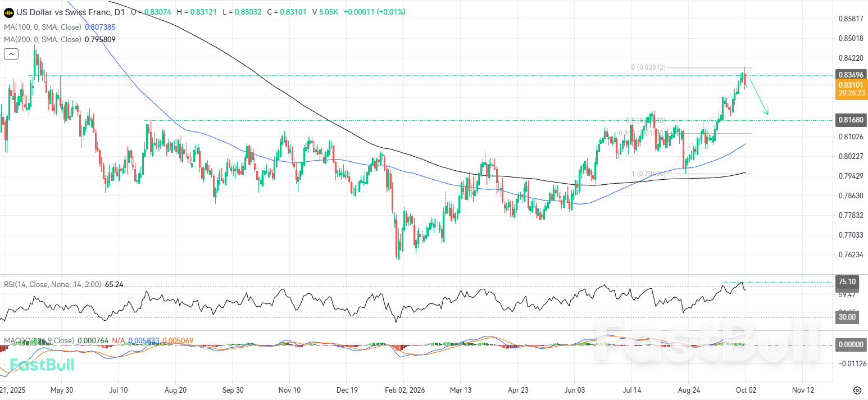Screen dimensions: 868x400
Task: Click the date label Jul 10
Action: pyautogui.click(x=120, y=389)
